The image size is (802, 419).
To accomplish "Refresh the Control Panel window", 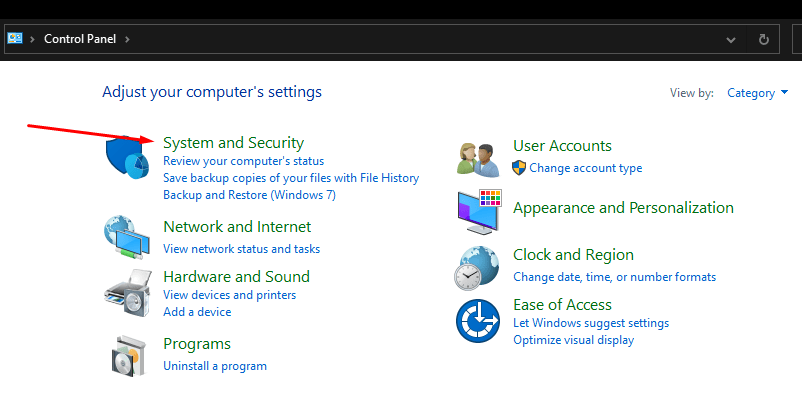I will 763,39.
